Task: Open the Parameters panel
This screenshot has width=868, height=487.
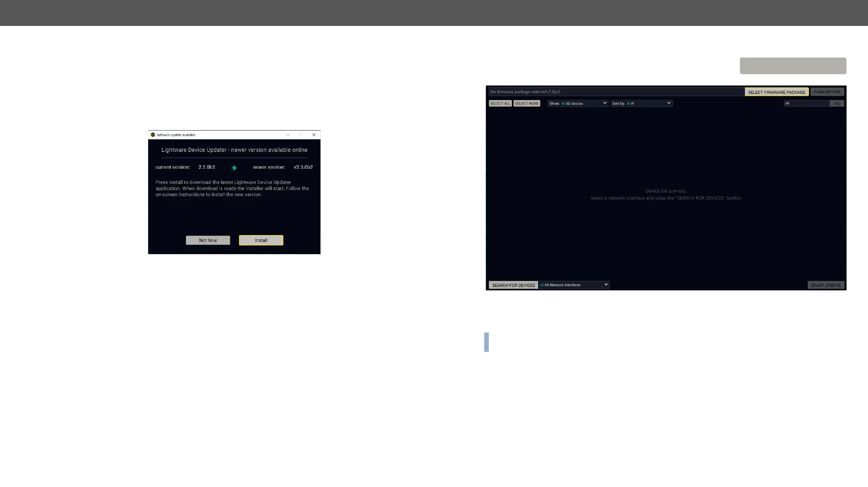Action: click(x=827, y=92)
